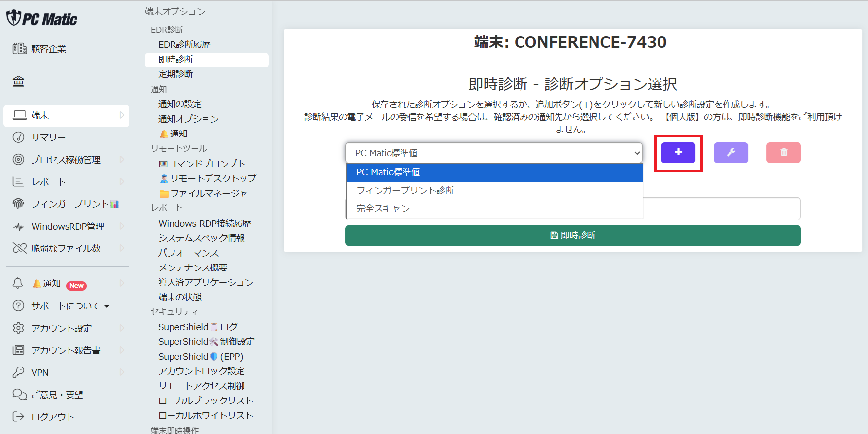Open 通知の設定 link
The image size is (868, 434).
[180, 104]
